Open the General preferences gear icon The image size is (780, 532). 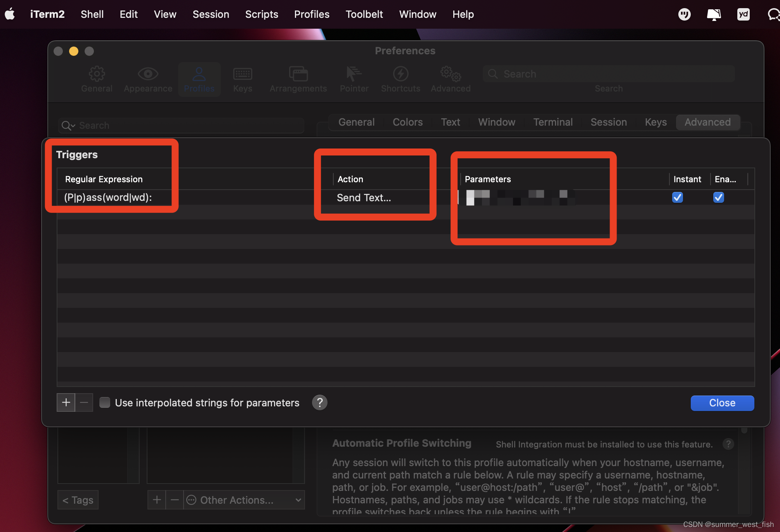tap(97, 74)
